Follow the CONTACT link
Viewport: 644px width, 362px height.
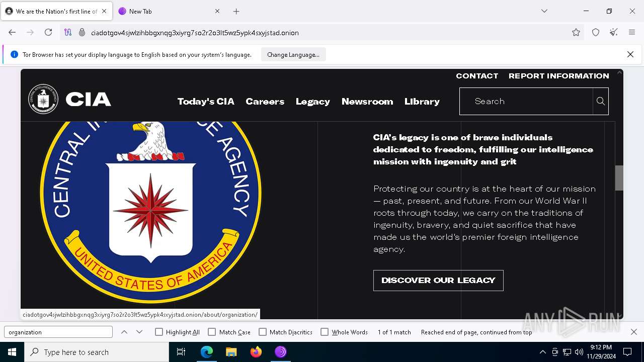tap(477, 76)
